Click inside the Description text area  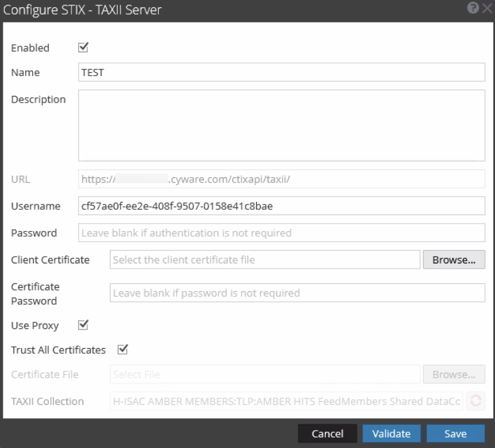[281, 125]
